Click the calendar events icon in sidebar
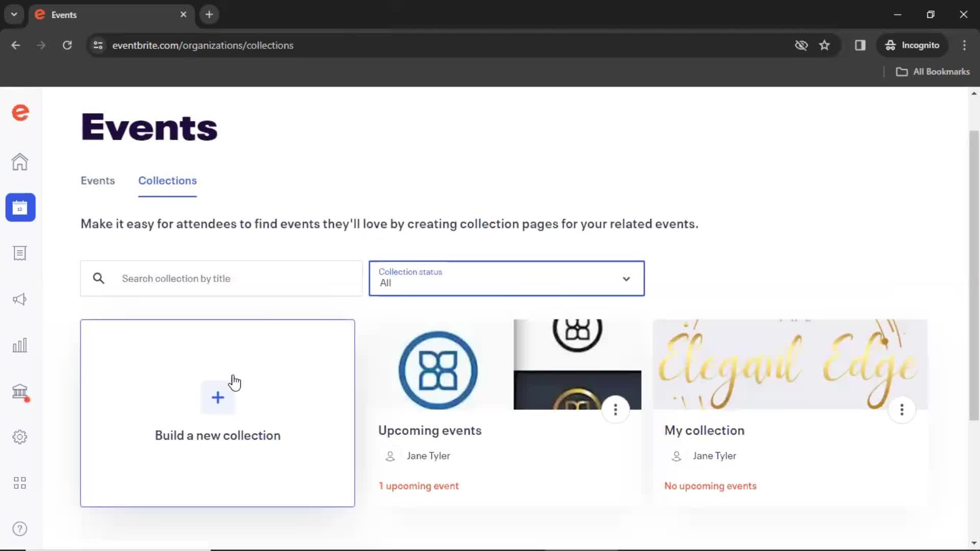The width and height of the screenshot is (980, 551). [x=19, y=207]
